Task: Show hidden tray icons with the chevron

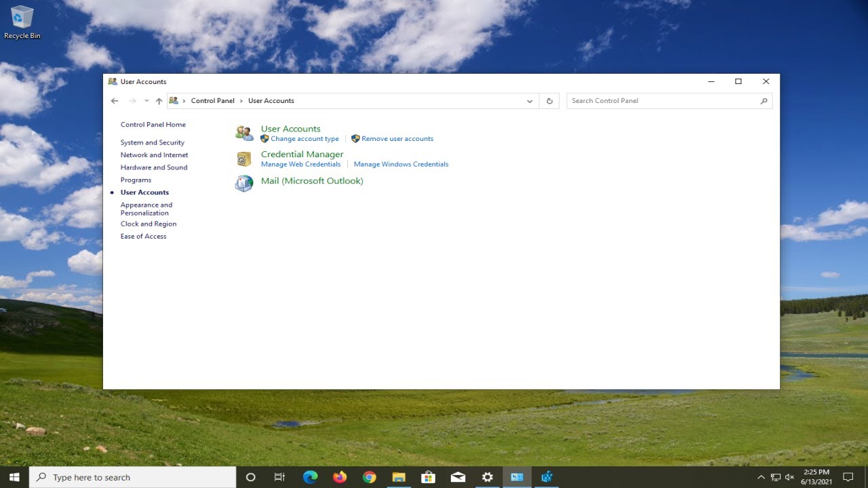Action: point(761,477)
